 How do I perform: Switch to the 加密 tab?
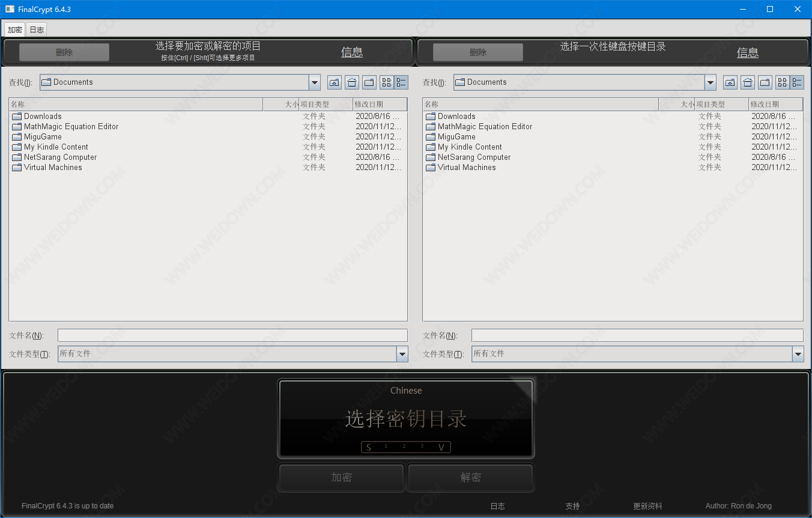pos(15,29)
